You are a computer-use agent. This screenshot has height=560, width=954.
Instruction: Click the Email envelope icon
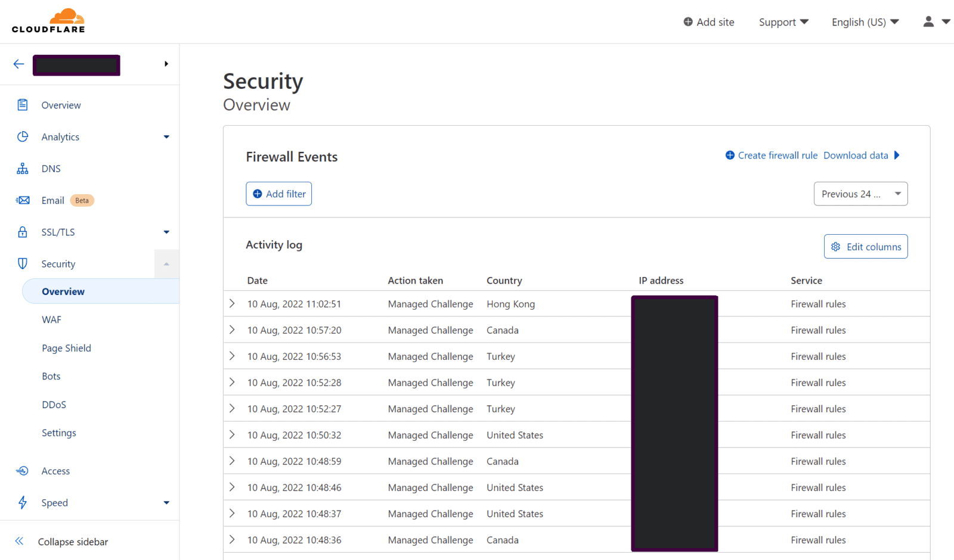click(x=22, y=200)
